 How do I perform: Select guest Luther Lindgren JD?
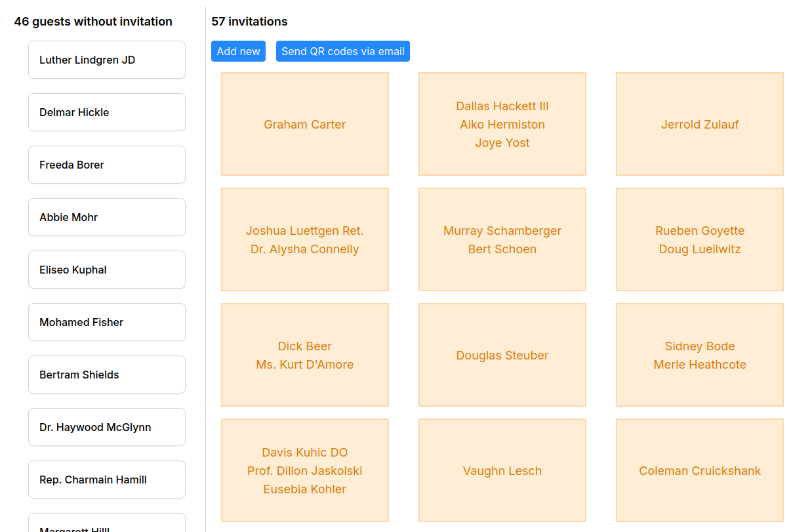[x=106, y=60]
